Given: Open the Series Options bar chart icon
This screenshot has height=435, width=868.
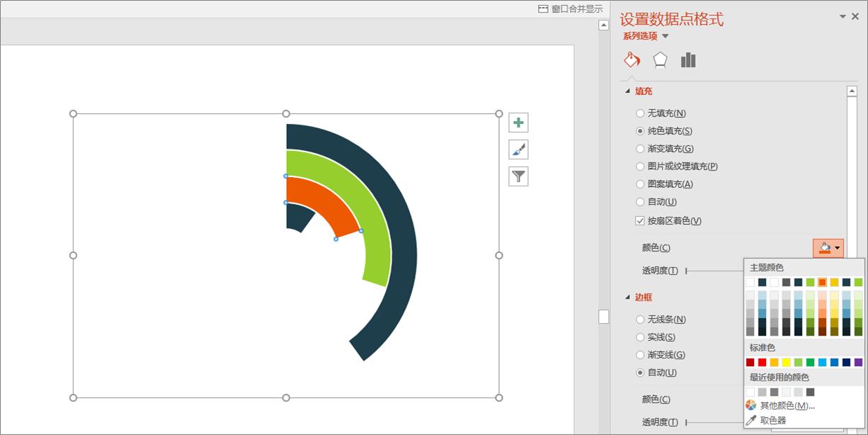Looking at the screenshot, I should pyautogui.click(x=688, y=60).
